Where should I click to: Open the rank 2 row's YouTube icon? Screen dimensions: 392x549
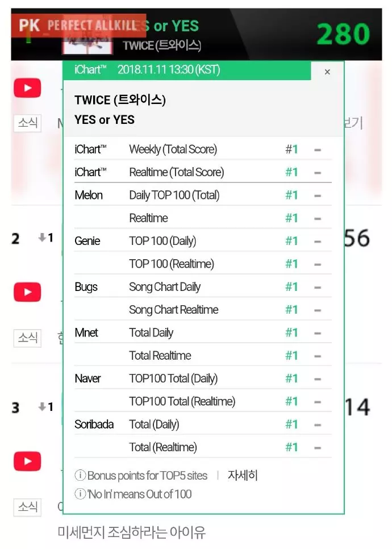point(27,292)
